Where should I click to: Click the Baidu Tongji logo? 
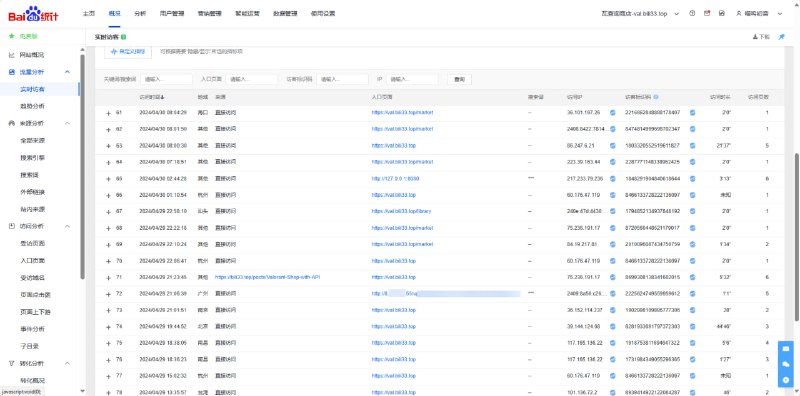click(x=33, y=14)
